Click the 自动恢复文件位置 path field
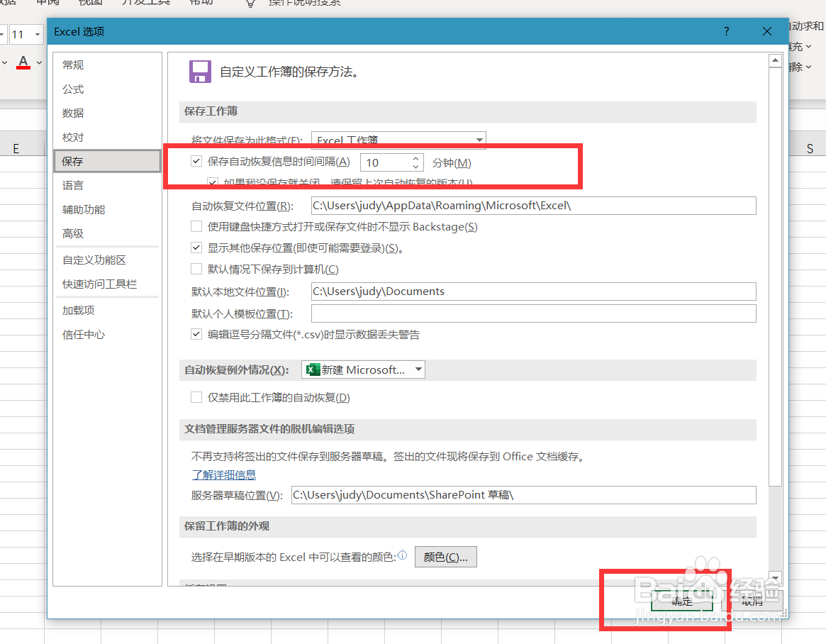The height and width of the screenshot is (644, 826). pyautogui.click(x=534, y=206)
